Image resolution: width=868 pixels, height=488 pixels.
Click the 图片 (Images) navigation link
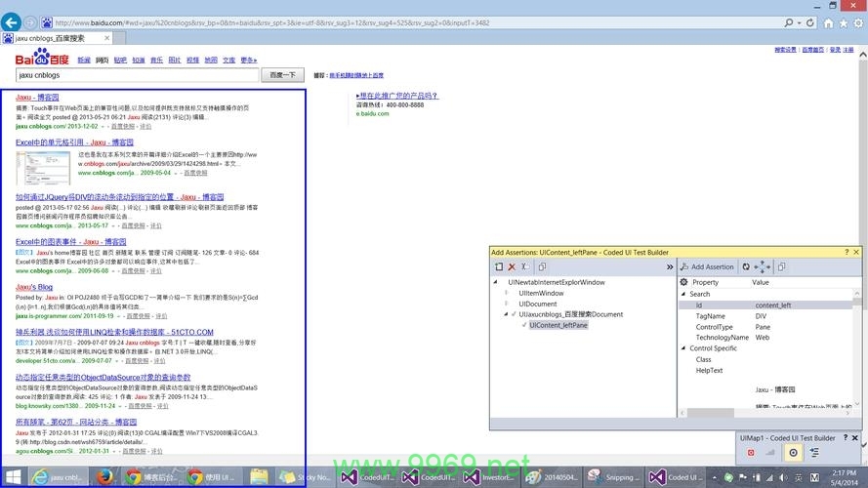[x=175, y=61]
